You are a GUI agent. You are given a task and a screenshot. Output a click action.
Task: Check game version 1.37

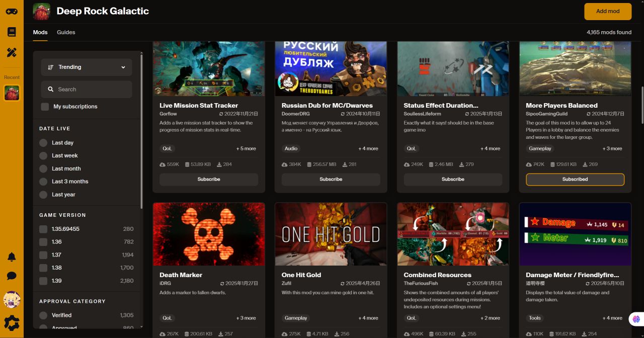[x=43, y=255]
